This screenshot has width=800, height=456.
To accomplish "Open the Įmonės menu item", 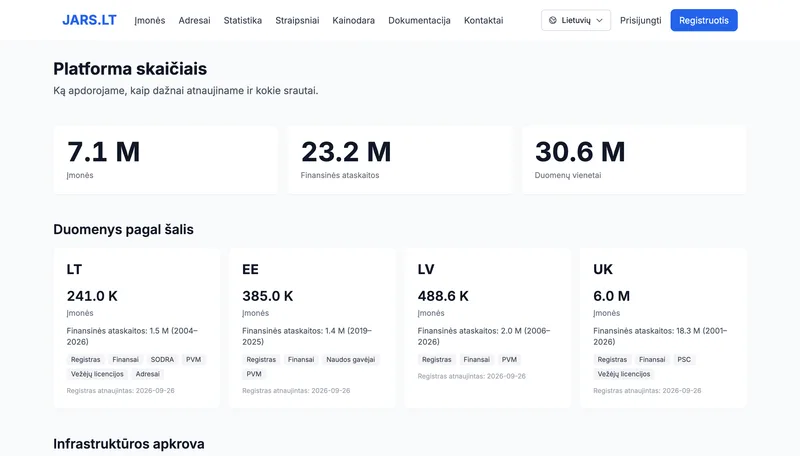I will click(150, 20).
